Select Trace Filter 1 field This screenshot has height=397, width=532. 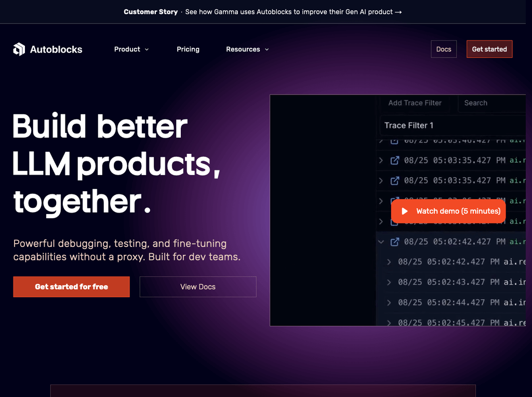click(x=453, y=126)
